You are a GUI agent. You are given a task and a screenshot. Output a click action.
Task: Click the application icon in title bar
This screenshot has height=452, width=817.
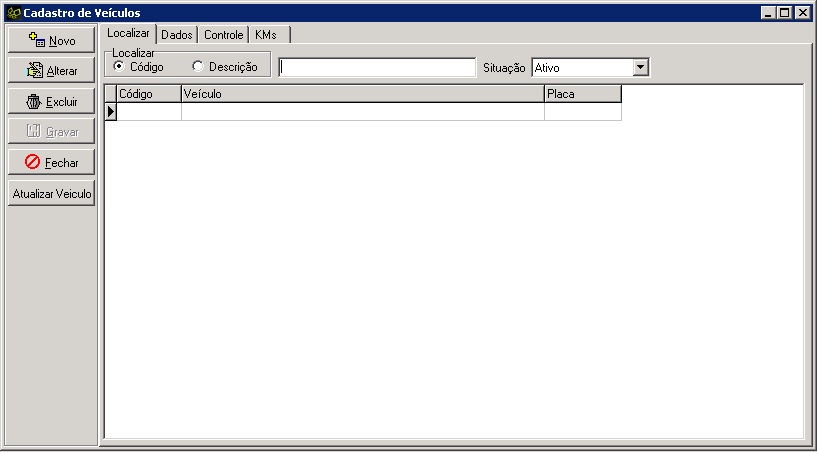click(13, 12)
